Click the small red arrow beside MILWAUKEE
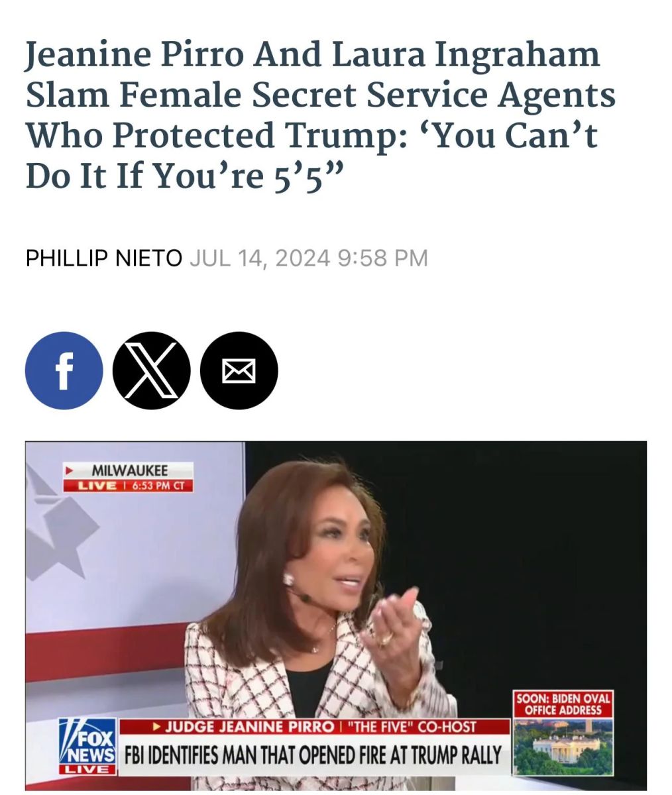672x795 pixels. (x=68, y=470)
